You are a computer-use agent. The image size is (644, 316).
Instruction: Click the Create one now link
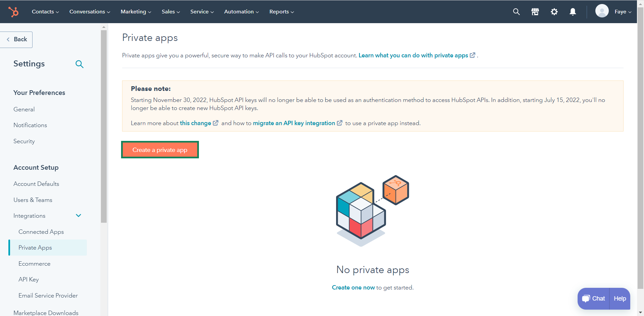[x=353, y=287]
